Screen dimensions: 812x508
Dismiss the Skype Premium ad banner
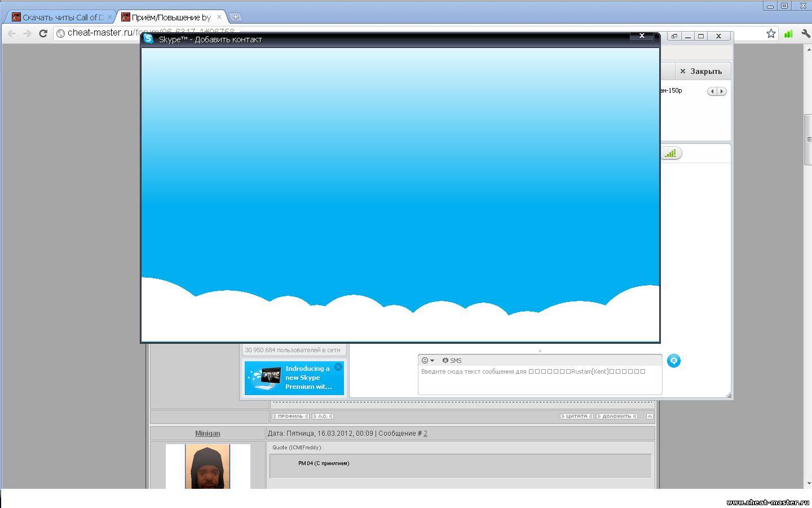pyautogui.click(x=338, y=367)
